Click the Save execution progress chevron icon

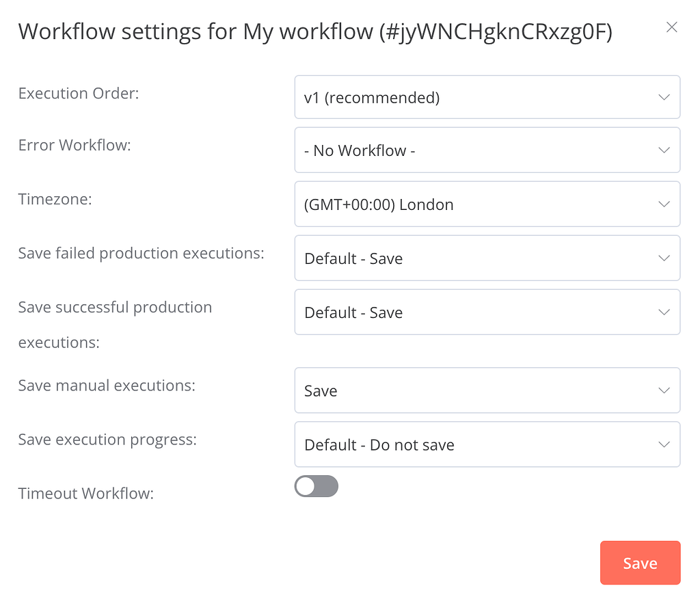[x=664, y=444]
